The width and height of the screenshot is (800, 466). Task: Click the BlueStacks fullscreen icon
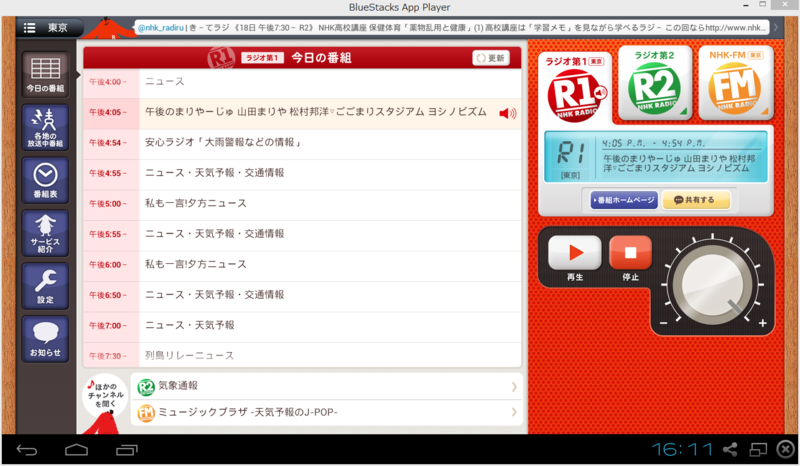(x=758, y=449)
